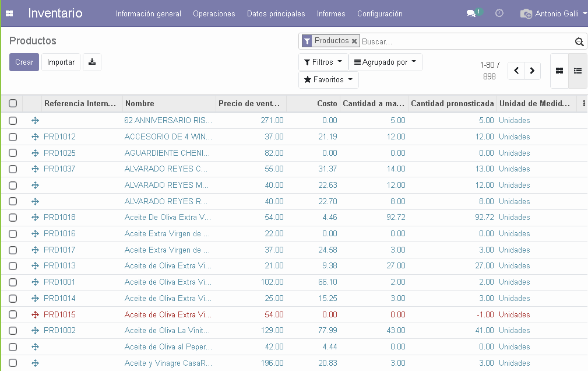Select the checkbox for PRD1015 row
Image resolution: width=588 pixels, height=371 pixels.
click(13, 314)
